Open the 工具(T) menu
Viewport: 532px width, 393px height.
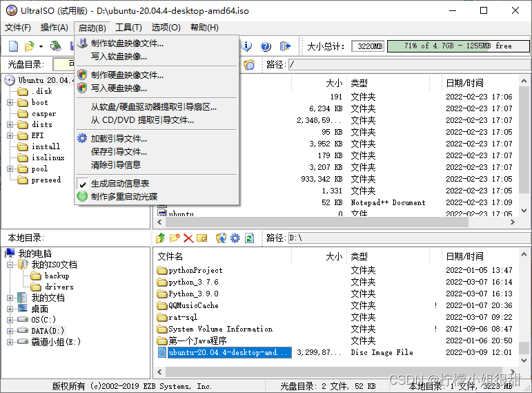pos(128,28)
